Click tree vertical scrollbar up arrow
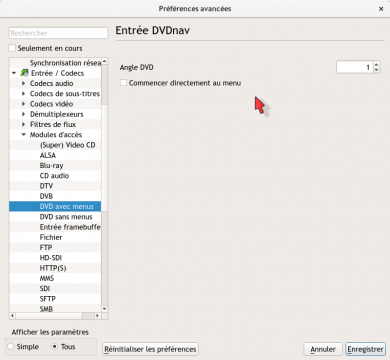390x360 pixels. coord(104,61)
